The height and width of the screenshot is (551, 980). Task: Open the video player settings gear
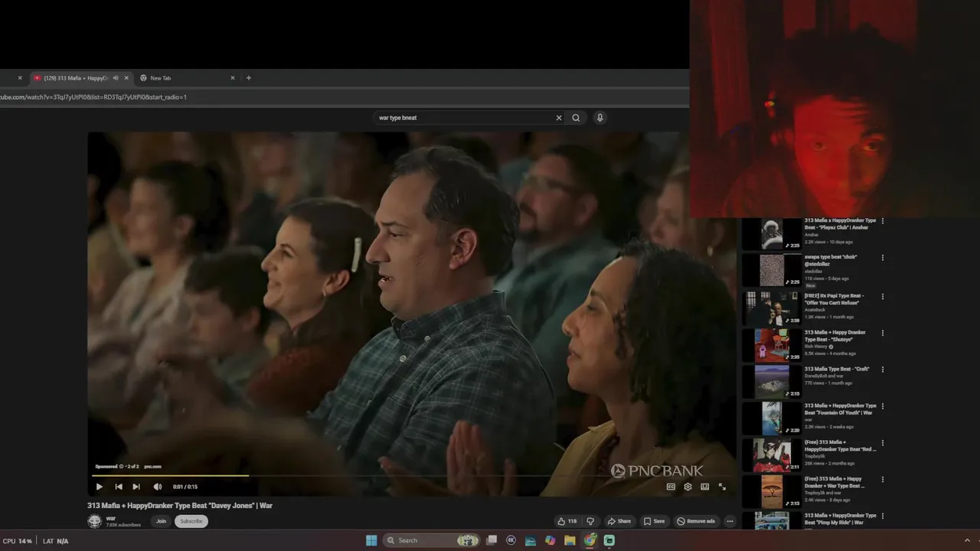688,487
